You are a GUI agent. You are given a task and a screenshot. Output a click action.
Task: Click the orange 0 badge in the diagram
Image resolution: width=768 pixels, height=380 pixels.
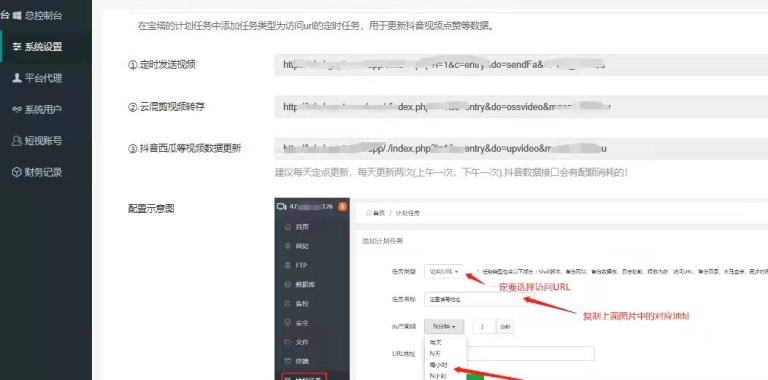click(342, 207)
